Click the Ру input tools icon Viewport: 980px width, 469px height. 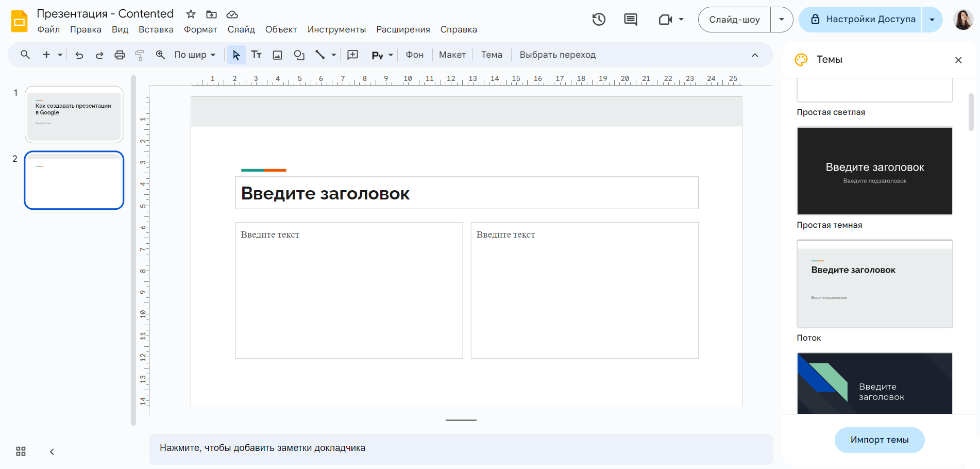click(377, 55)
